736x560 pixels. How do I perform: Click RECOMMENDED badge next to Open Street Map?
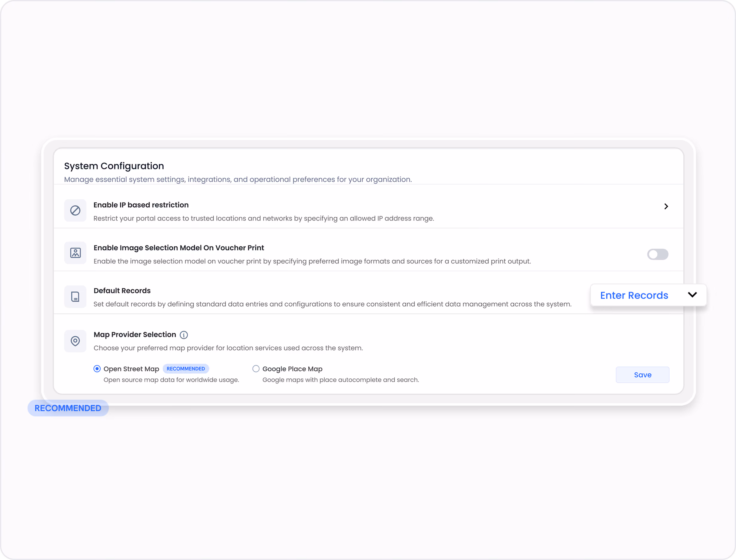tap(186, 369)
